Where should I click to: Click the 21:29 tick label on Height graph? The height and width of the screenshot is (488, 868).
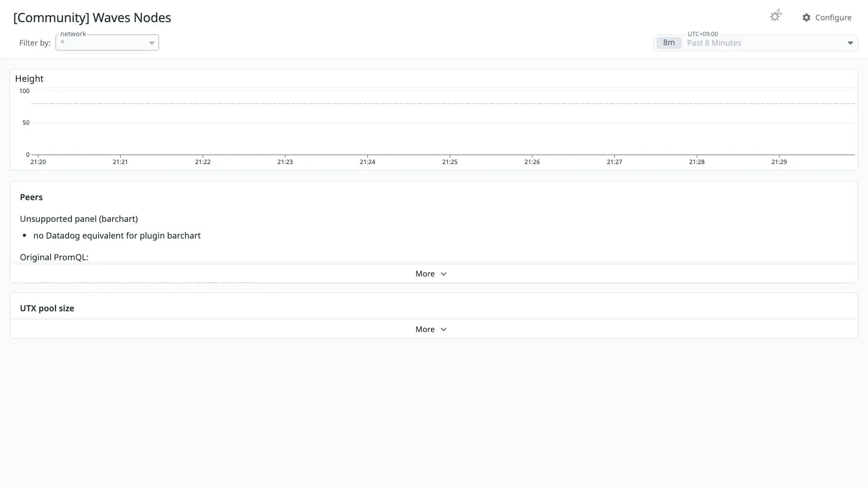point(779,162)
